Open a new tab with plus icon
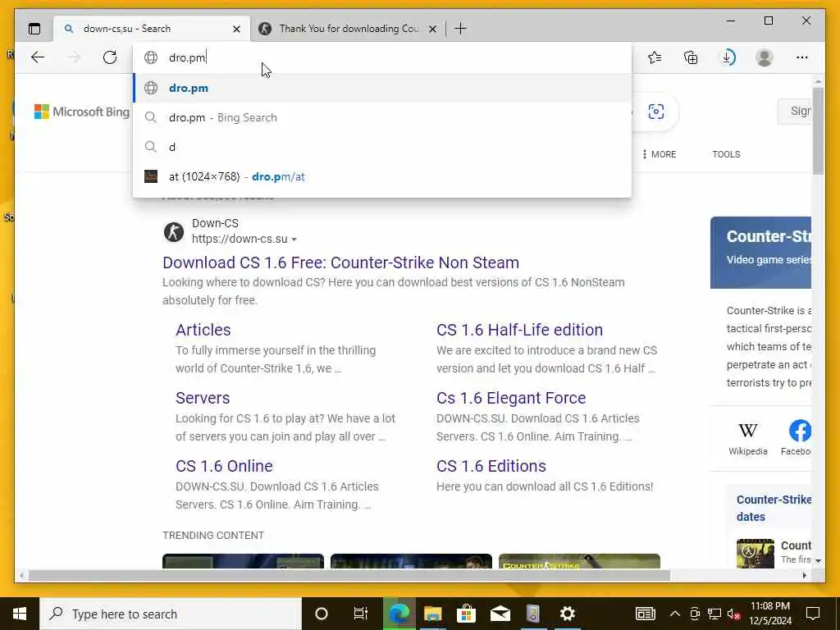The height and width of the screenshot is (630, 840). (x=460, y=29)
